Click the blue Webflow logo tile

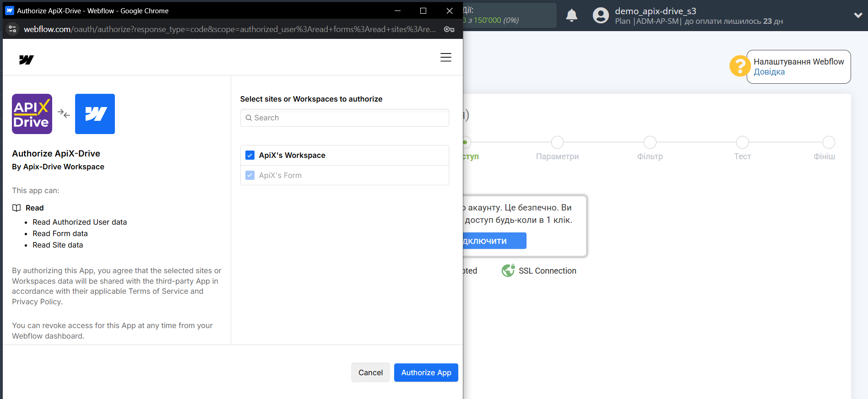[95, 114]
